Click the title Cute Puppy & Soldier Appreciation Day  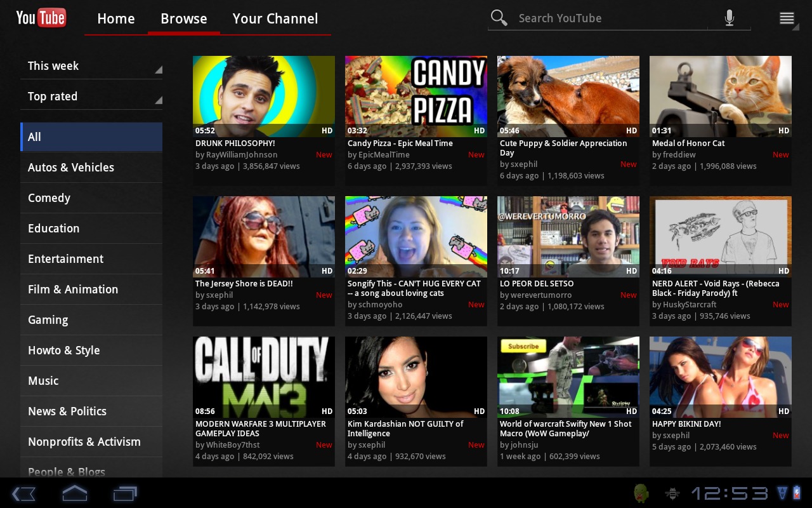click(x=563, y=148)
